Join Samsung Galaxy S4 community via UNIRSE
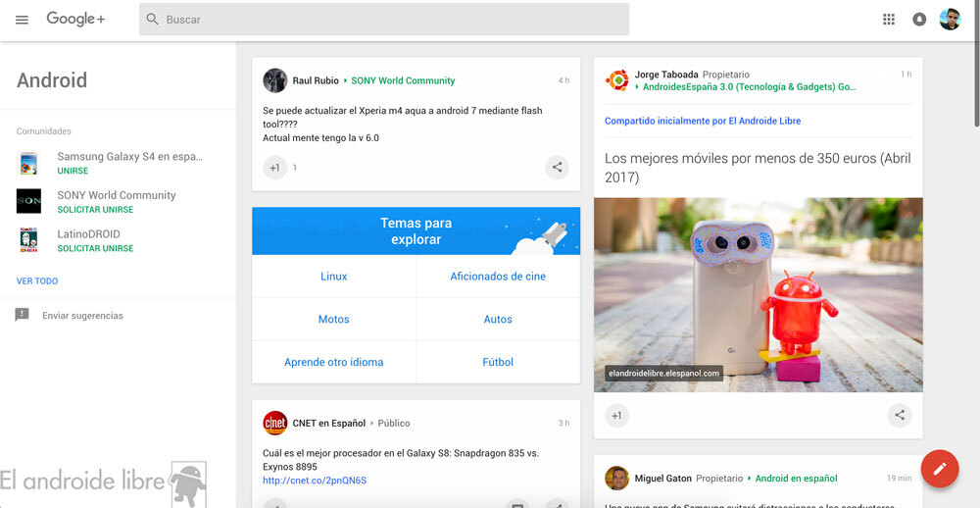This screenshot has width=980, height=508. tap(73, 171)
